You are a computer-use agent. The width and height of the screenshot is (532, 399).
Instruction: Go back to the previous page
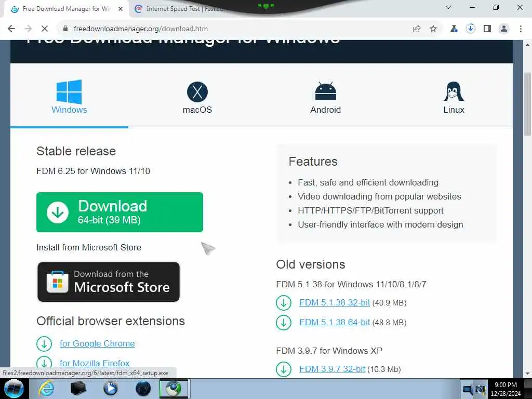click(x=11, y=29)
